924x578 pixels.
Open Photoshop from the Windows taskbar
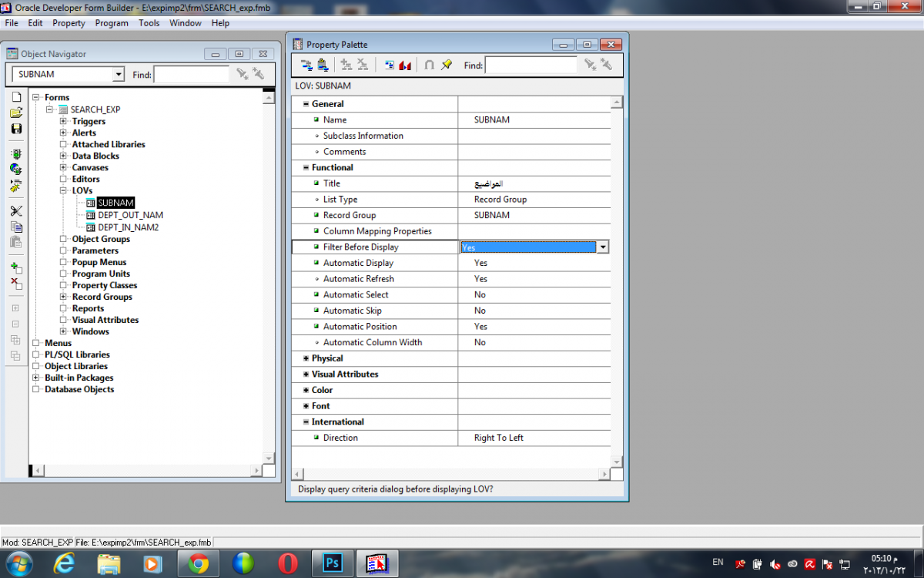pyautogui.click(x=333, y=564)
